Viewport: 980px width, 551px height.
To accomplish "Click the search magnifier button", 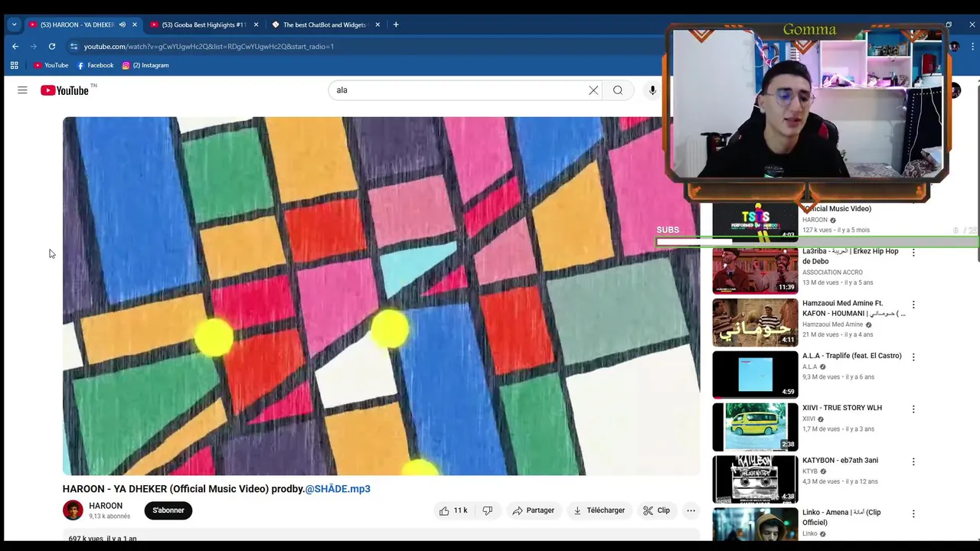I will [x=618, y=90].
